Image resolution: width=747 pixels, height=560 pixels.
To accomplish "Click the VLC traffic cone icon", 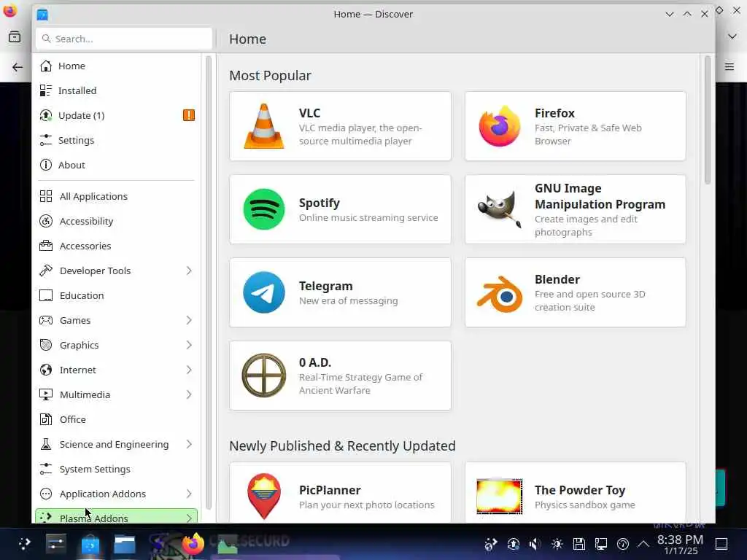I will click(x=264, y=126).
